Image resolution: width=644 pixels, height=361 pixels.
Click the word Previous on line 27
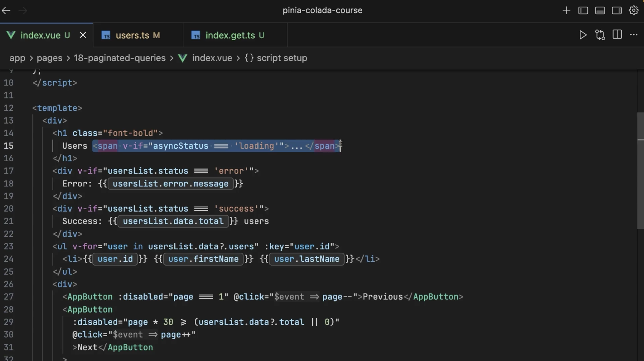(383, 297)
